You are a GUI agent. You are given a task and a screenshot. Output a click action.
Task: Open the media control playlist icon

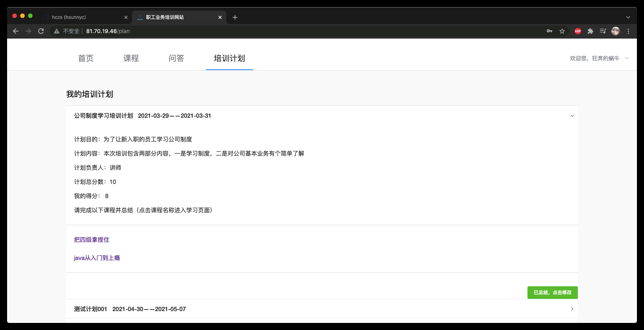[x=603, y=31]
